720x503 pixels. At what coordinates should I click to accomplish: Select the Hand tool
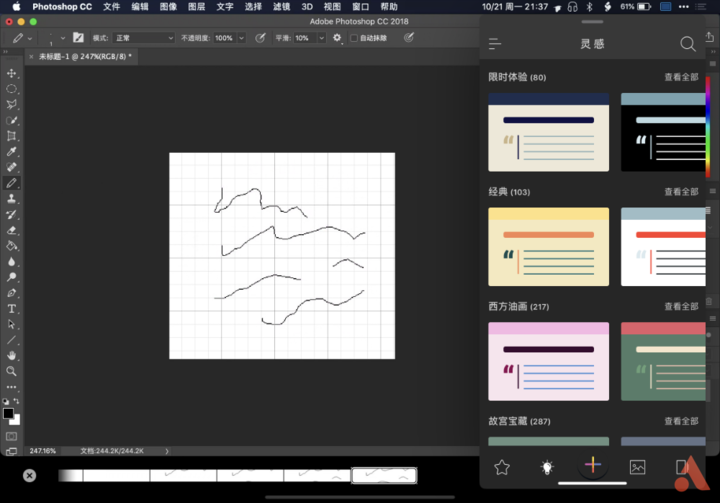[12, 355]
